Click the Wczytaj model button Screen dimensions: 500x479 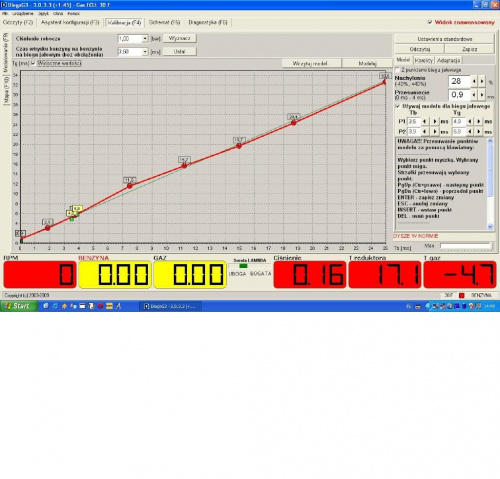(310, 63)
